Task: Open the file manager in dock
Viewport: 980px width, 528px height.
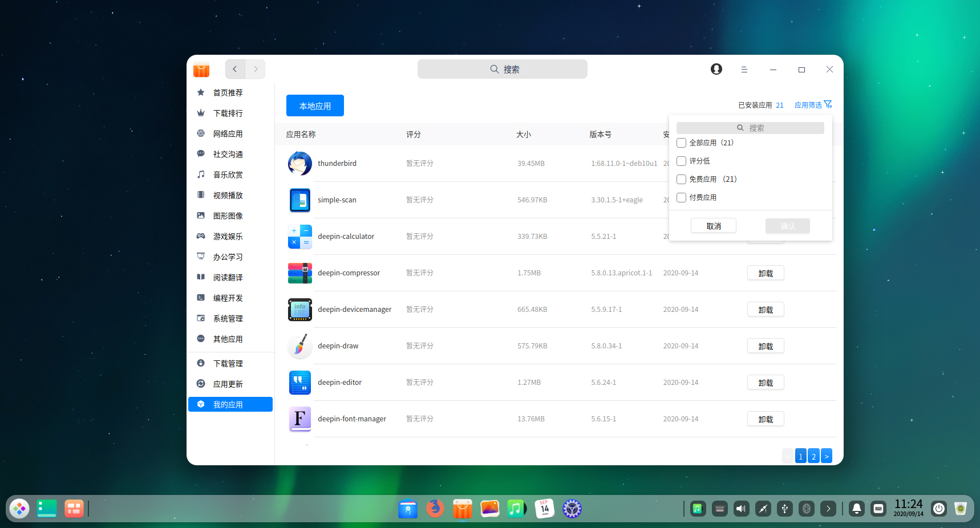Action: (408, 509)
